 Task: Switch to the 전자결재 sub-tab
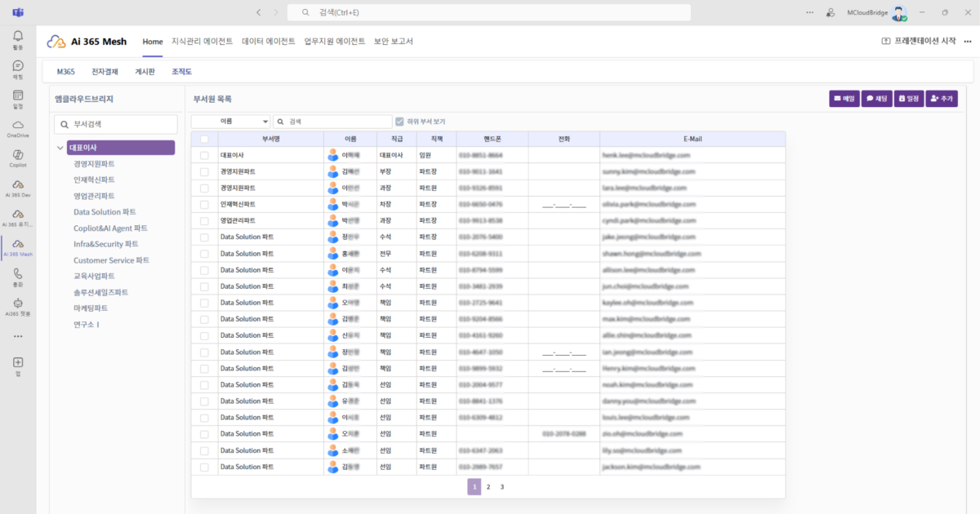105,72
